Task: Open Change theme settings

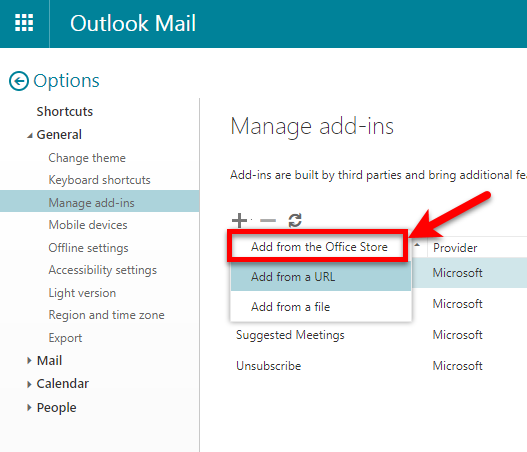Action: pyautogui.click(x=87, y=158)
